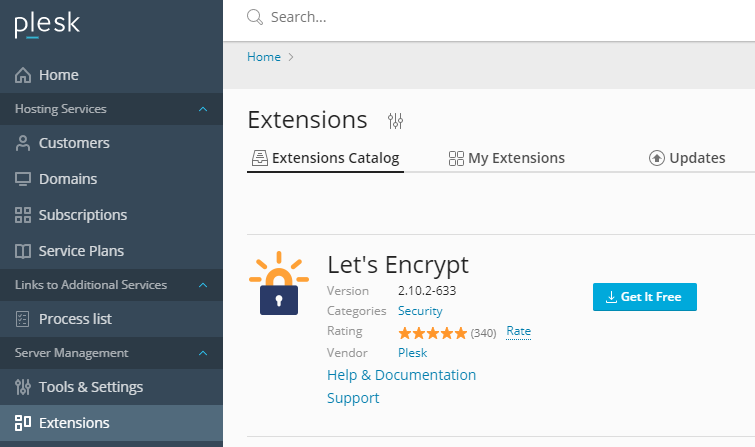
Task: Open Service Plans in the sidebar
Action: tap(111, 251)
